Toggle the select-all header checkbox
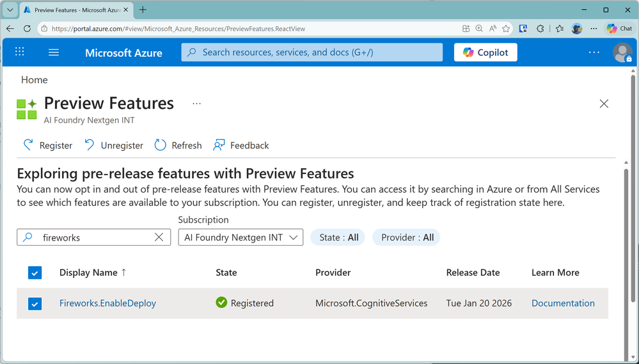The image size is (639, 364). click(x=35, y=273)
